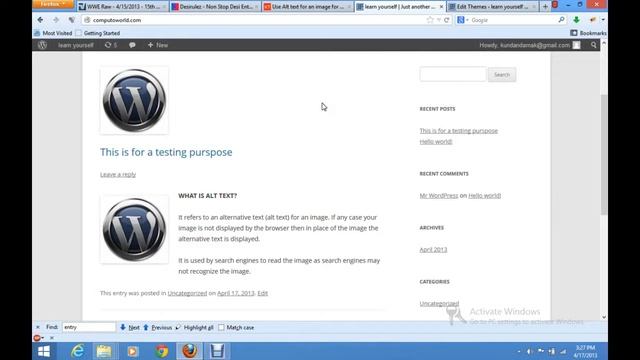Click Previous in the Find bar
This screenshot has width=640, height=360.
click(158, 327)
